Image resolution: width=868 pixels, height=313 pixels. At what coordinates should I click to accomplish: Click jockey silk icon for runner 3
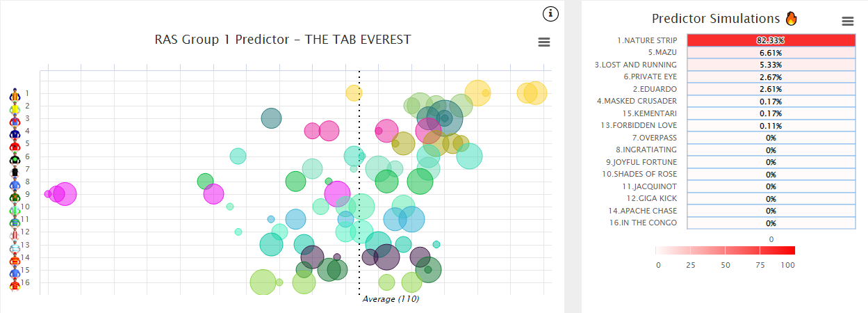[x=15, y=119]
